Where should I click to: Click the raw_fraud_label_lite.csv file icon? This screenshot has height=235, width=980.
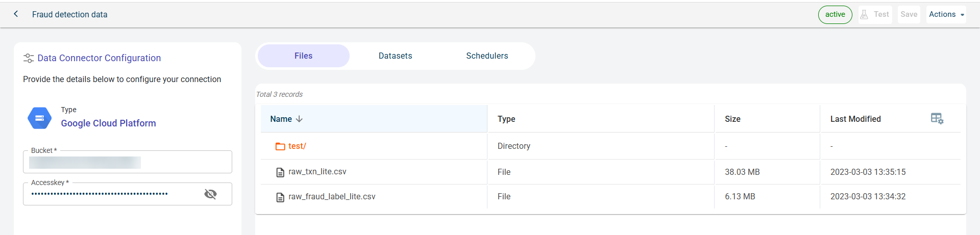[x=280, y=197]
